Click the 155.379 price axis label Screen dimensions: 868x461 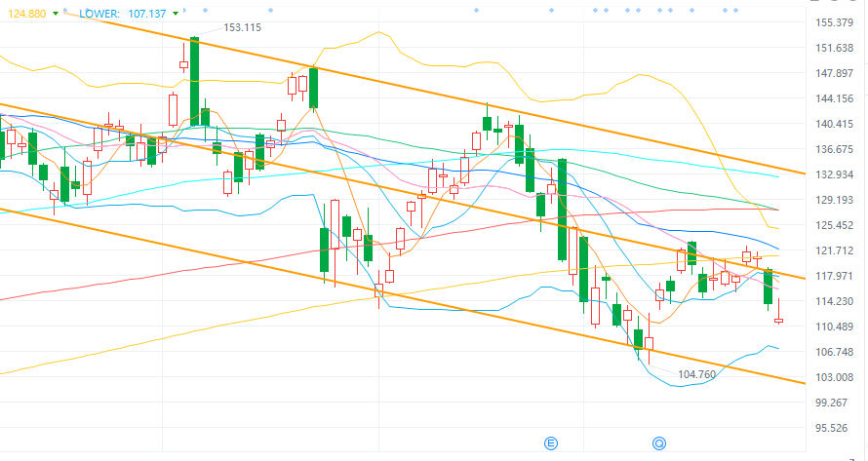(x=834, y=22)
